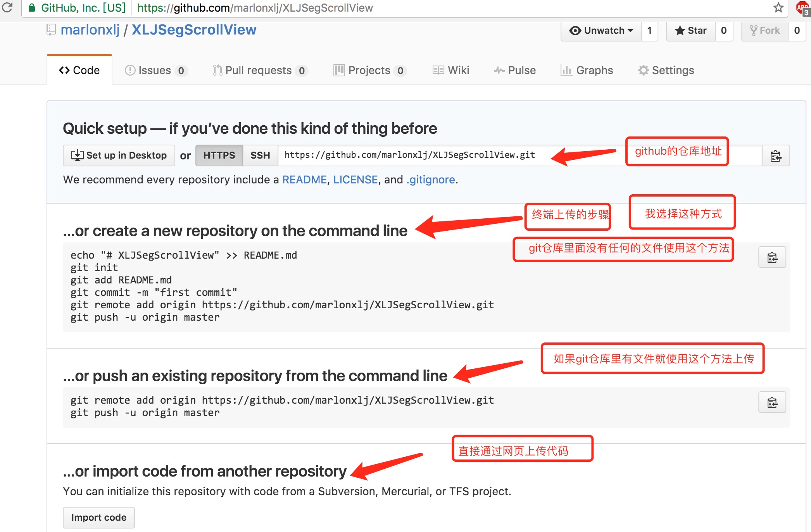Click the browser address bar URL
The width and height of the screenshot is (811, 532).
[x=255, y=8]
